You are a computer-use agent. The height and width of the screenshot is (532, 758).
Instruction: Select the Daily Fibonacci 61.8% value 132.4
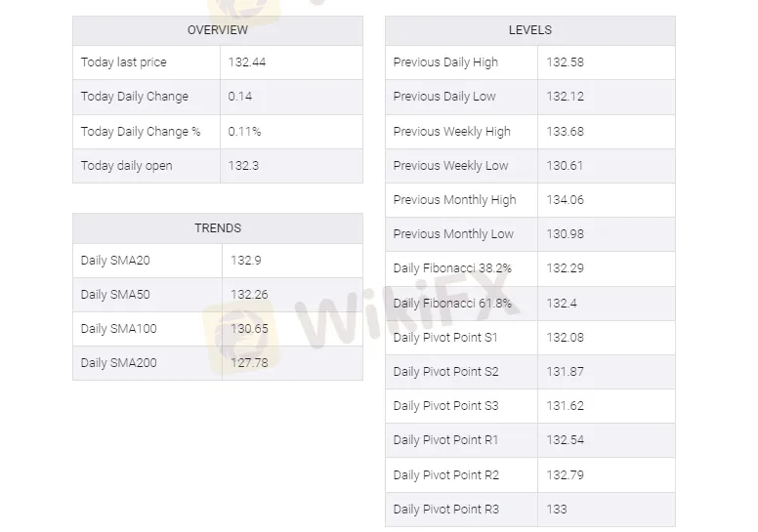point(562,304)
